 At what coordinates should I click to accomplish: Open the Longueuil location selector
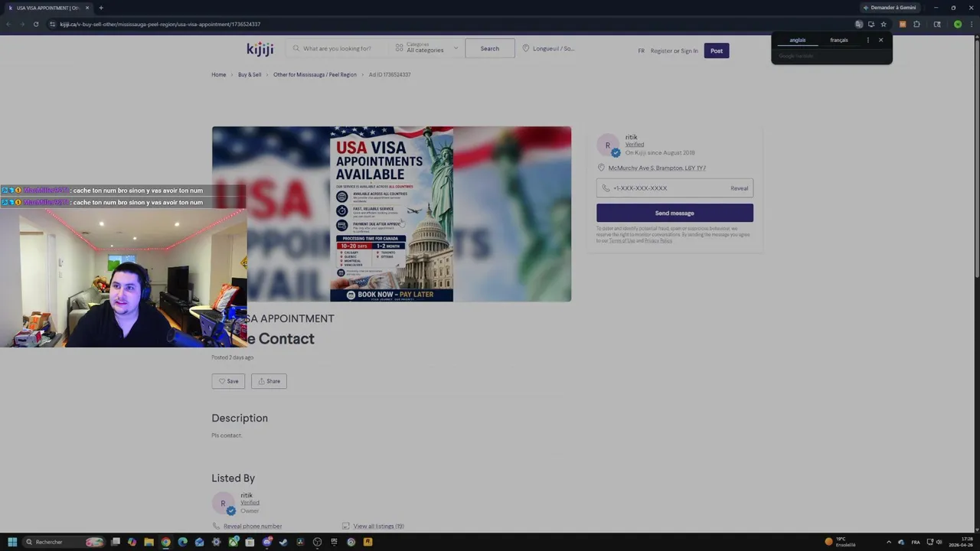point(548,48)
